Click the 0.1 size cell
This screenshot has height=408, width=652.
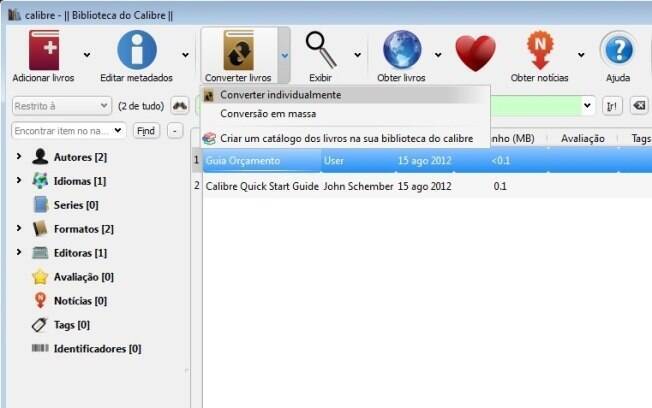(500, 186)
